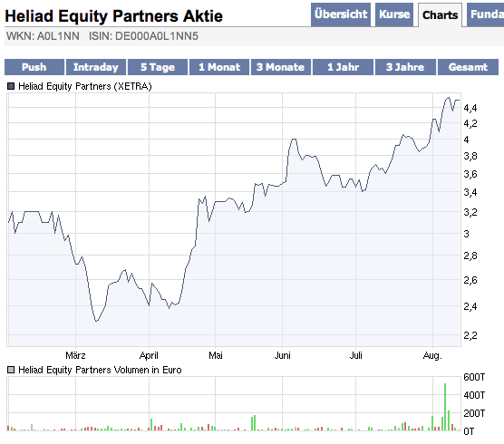Screen dimensions: 504x444
Task: Switch chart to 3 Monate
Action: [281, 67]
